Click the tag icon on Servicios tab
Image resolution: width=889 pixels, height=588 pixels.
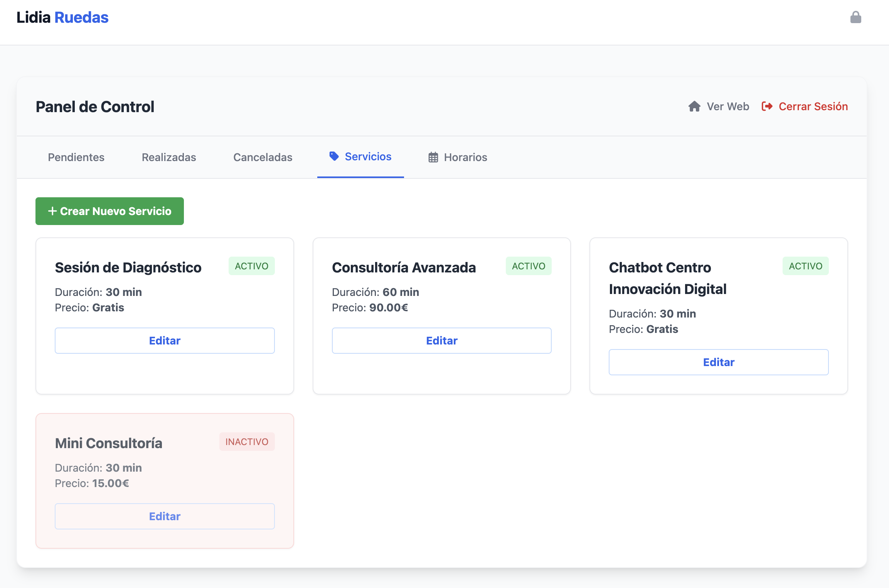pos(334,156)
